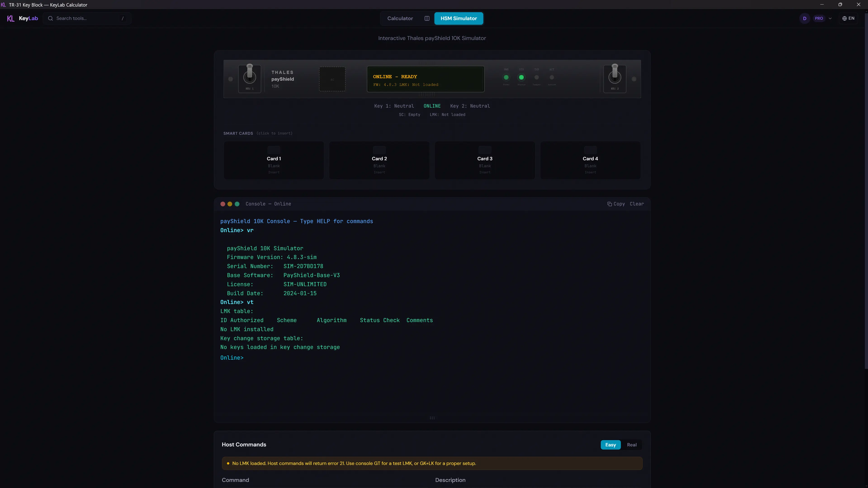868x488 pixels.
Task: Click the 'No LMK installed' console line
Action: pos(247,329)
